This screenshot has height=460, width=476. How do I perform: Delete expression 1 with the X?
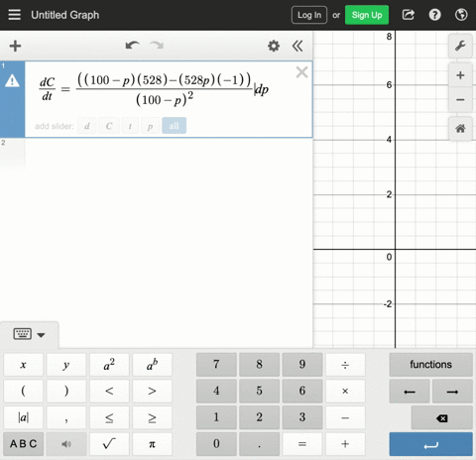301,72
